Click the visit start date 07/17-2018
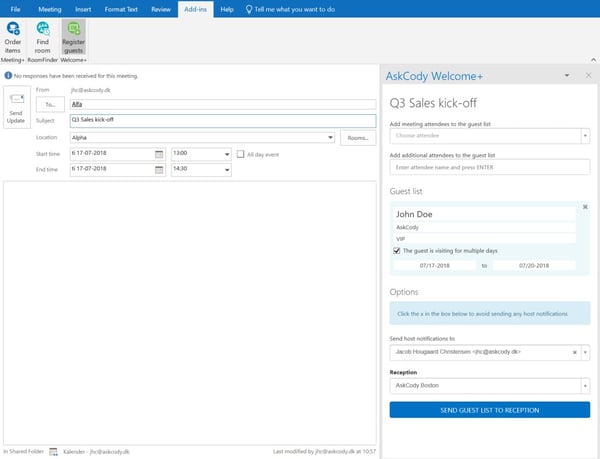Screen dimensions: 600x459 point(435,265)
